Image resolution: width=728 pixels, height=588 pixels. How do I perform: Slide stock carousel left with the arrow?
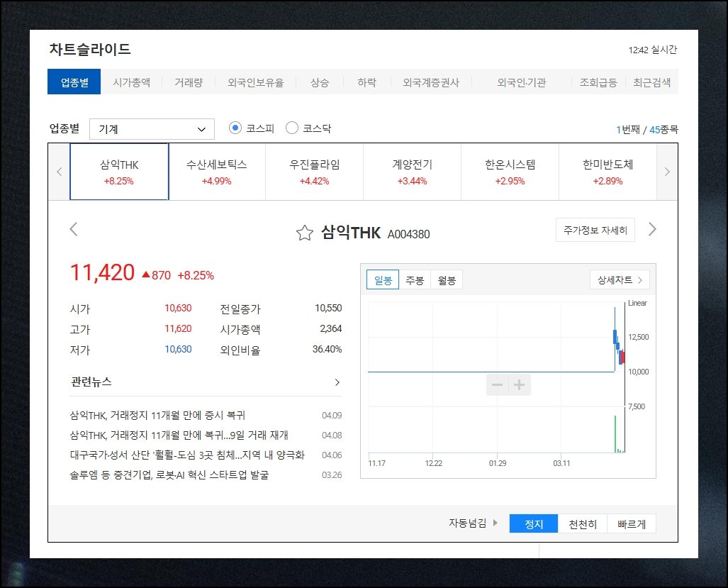coord(59,172)
